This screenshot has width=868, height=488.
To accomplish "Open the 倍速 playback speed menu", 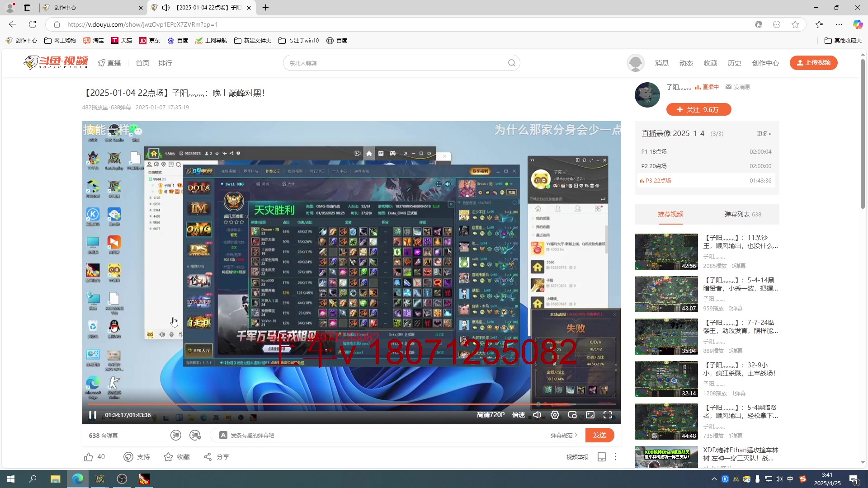I will 519,415.
